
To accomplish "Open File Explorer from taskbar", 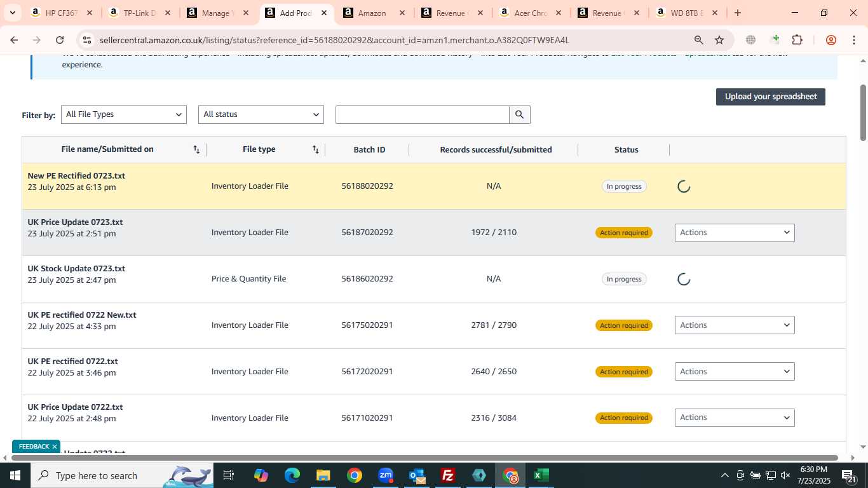I will coord(323,475).
